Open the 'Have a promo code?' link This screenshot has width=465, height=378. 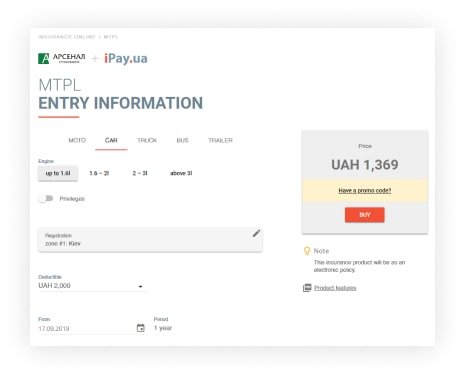pos(365,190)
